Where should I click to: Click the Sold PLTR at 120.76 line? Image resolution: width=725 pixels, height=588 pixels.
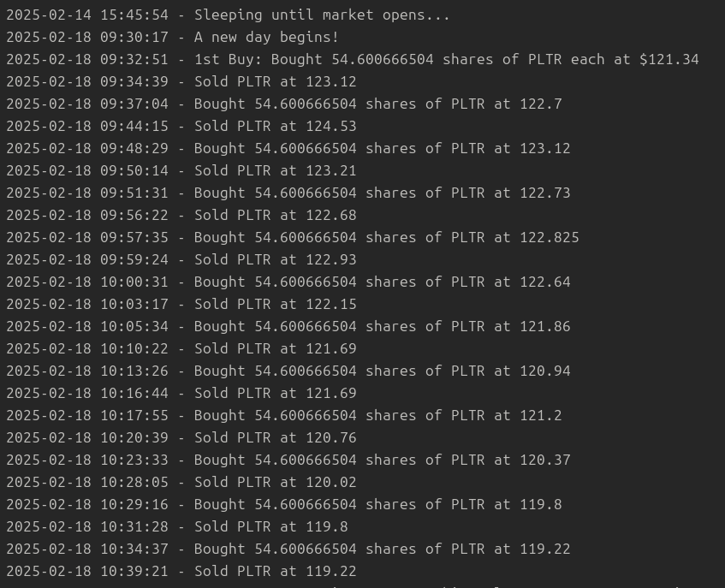181,438
